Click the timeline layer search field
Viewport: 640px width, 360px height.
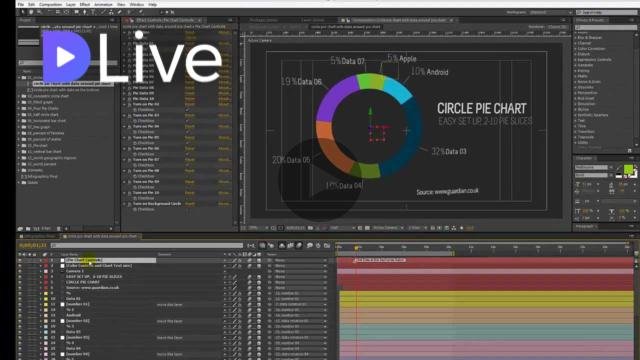tap(147, 245)
